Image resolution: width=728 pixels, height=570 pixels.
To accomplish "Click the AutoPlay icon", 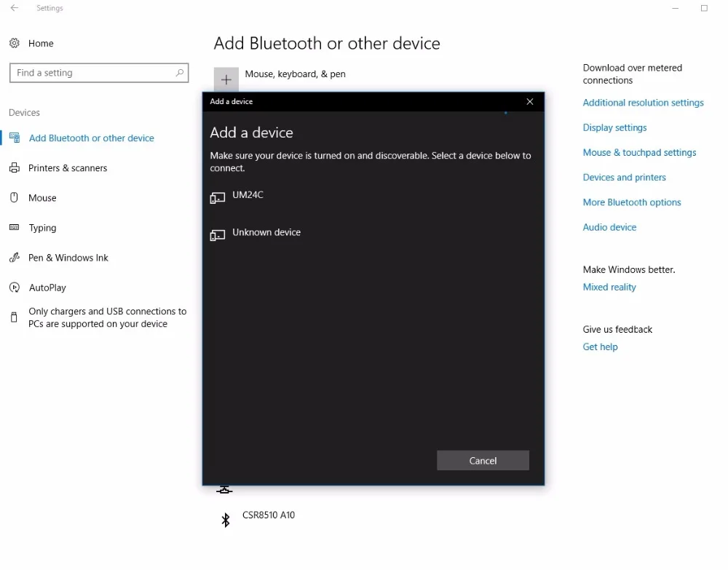I will [15, 288].
